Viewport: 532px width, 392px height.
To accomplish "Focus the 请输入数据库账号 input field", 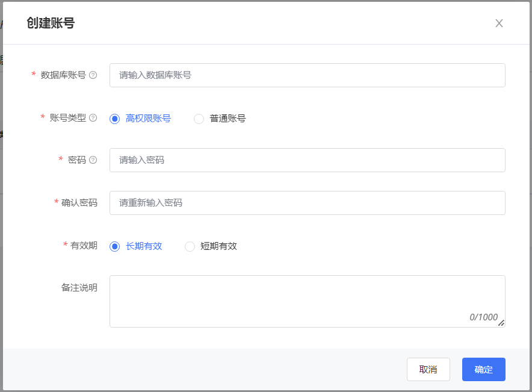I will coord(307,75).
